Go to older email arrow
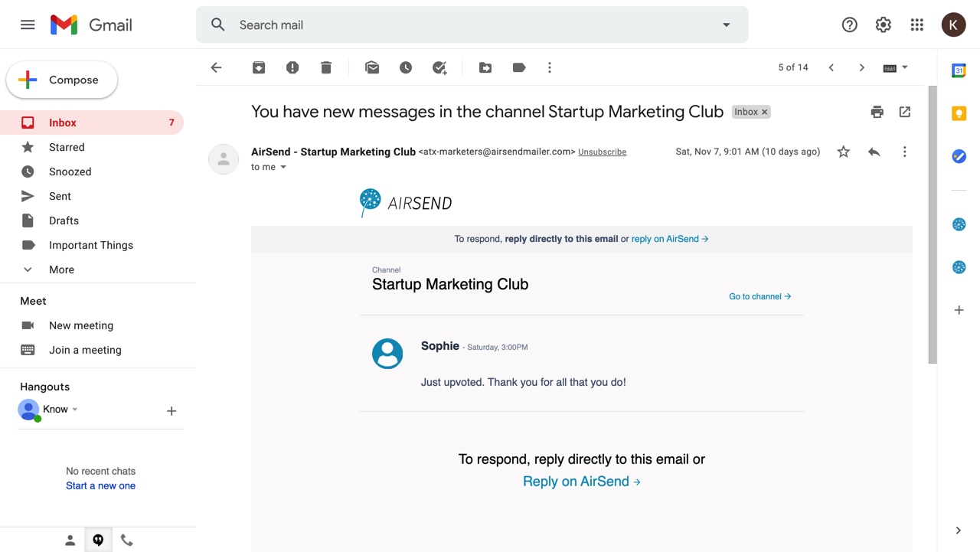Screen dimensions: 980x552 pos(862,67)
